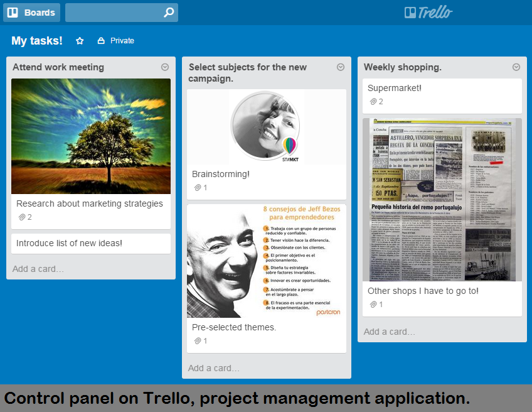The height and width of the screenshot is (412, 532).
Task: Click attachment icon on Pre-selected themes card
Action: (198, 341)
